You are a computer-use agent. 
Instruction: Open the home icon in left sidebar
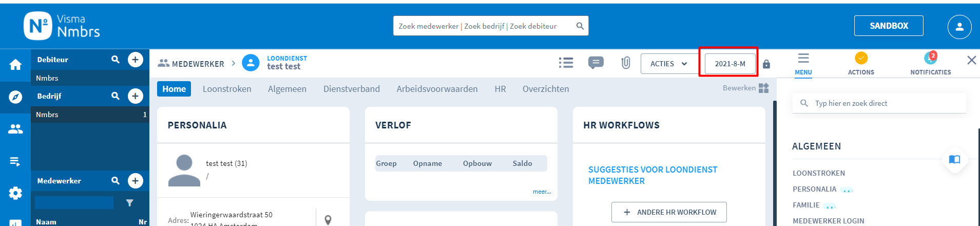(15, 65)
